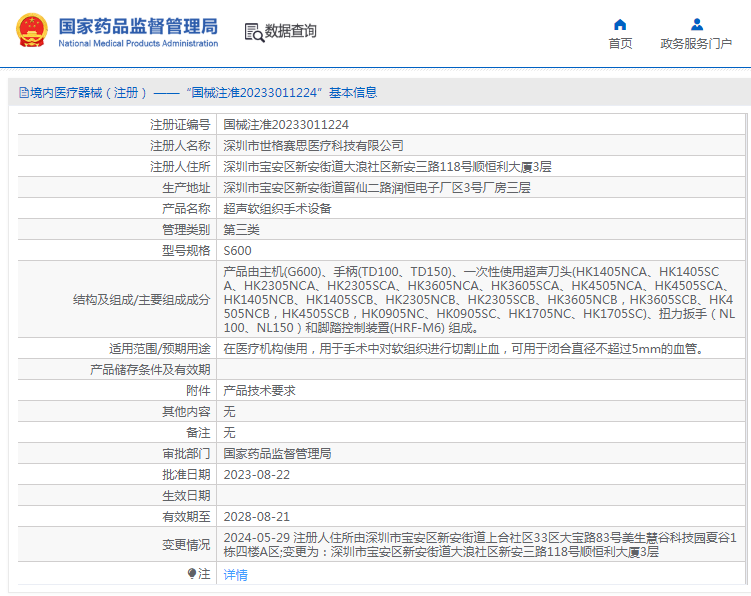This screenshot has width=751, height=596.
Task: Click the document icon before 境内医疗器械
Action: [x=23, y=92]
